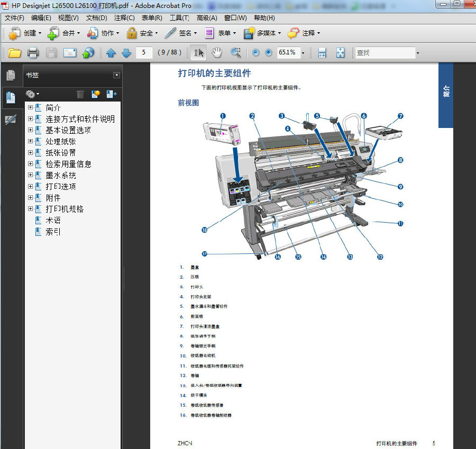Expand the 打印选项 bookmark

(x=30, y=186)
